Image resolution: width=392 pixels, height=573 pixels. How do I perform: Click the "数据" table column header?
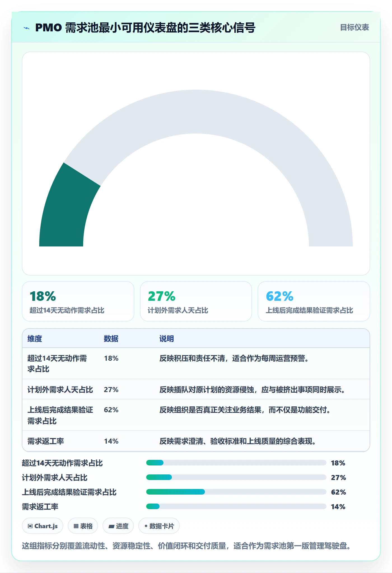coord(111,339)
